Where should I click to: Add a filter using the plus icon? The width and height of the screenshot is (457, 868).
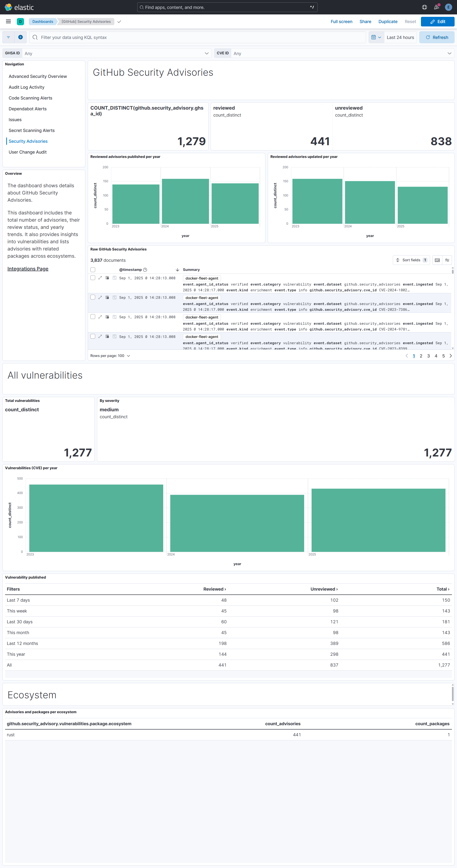[x=21, y=37]
